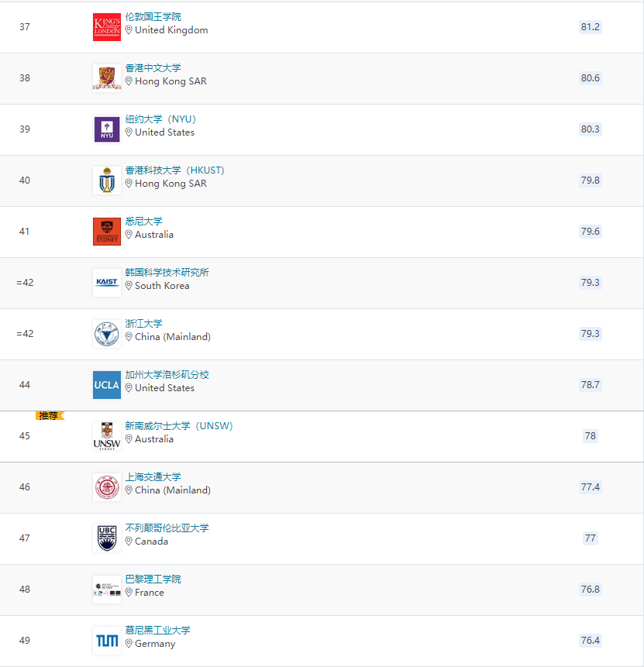644x667 pixels.
Task: Open 香港中文大学 university link
Action: point(153,68)
